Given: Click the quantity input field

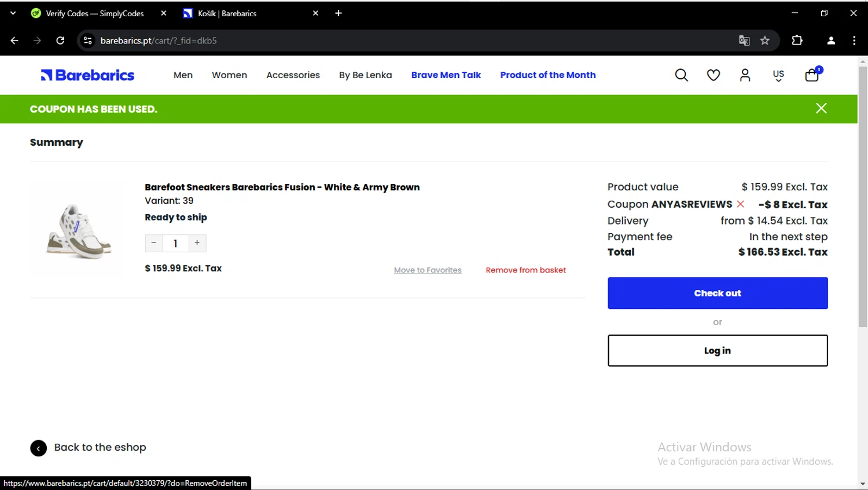Looking at the screenshot, I should (175, 243).
